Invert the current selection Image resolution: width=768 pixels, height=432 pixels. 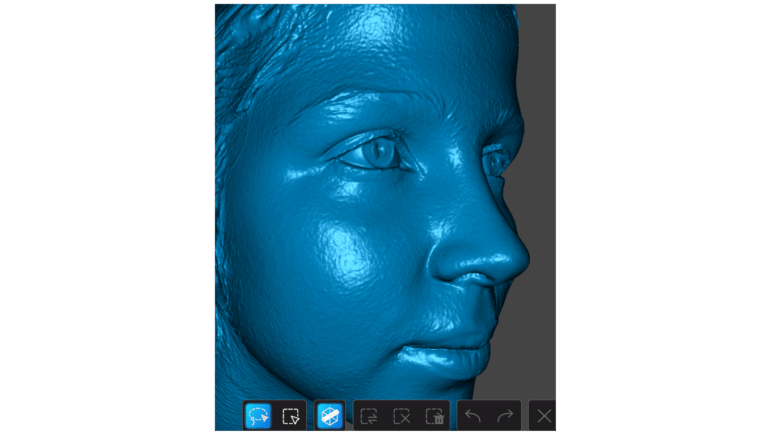click(369, 416)
